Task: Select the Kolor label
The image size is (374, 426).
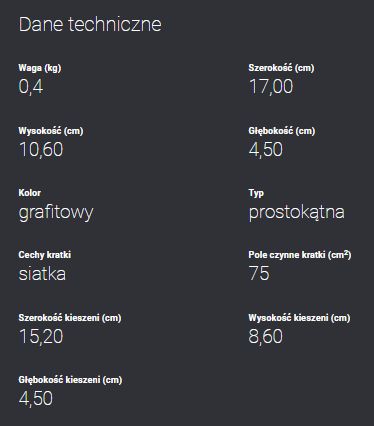Action: 30,193
